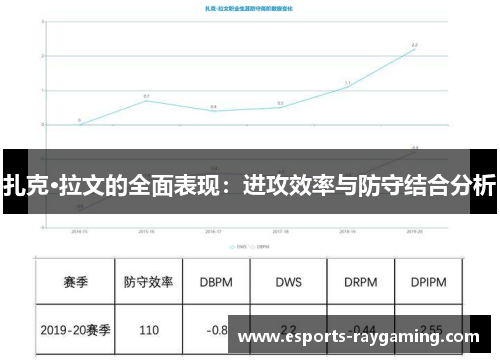
Task: Click y-axis label 2 on the chart
Action: 42,56
